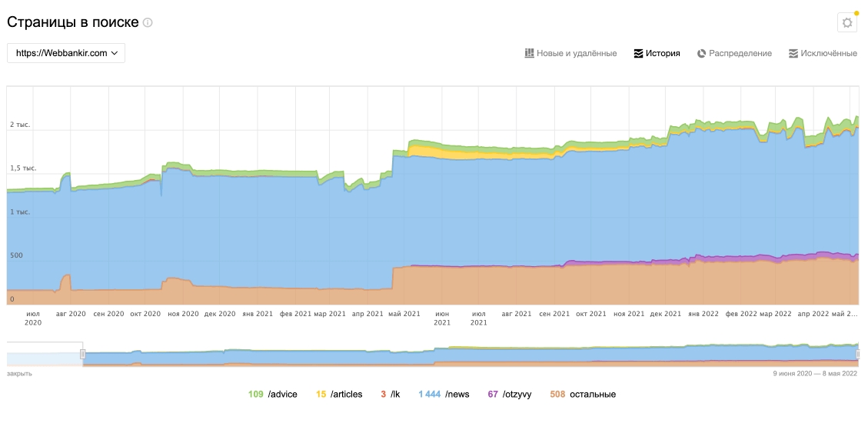
Task: Click the left handle of the range slider
Action: 83,354
